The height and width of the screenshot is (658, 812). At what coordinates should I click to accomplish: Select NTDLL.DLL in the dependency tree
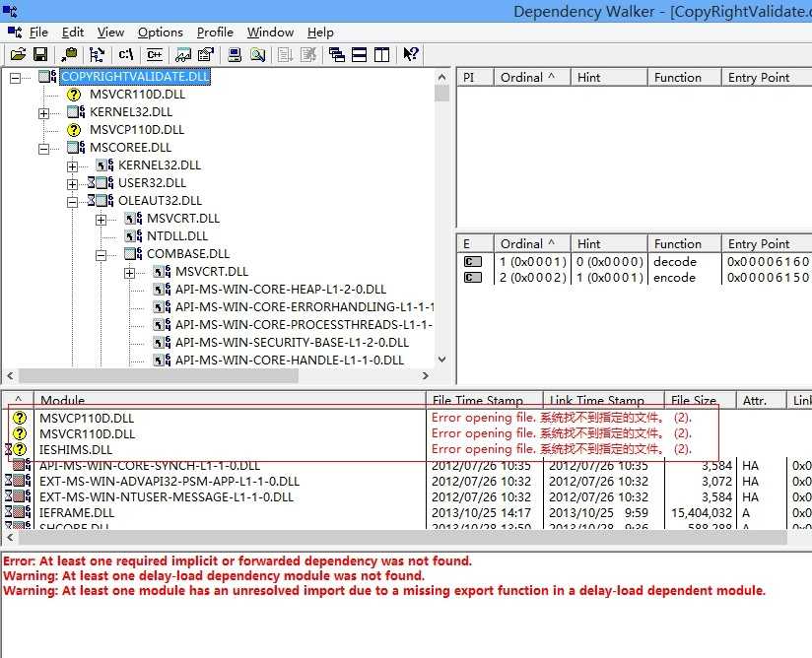(x=177, y=236)
